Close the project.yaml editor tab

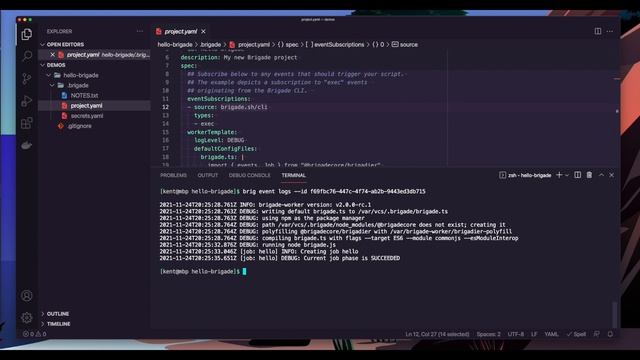click(x=203, y=31)
